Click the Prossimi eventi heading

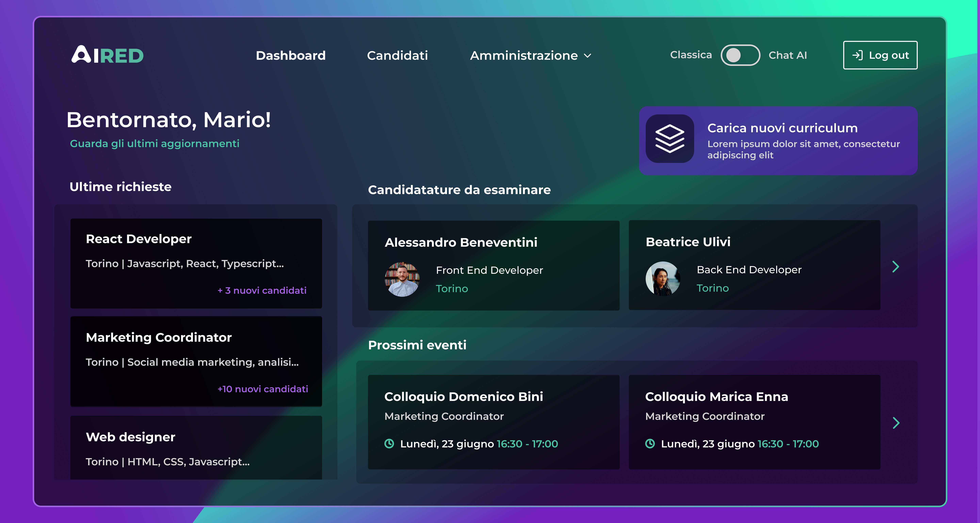[x=417, y=345]
